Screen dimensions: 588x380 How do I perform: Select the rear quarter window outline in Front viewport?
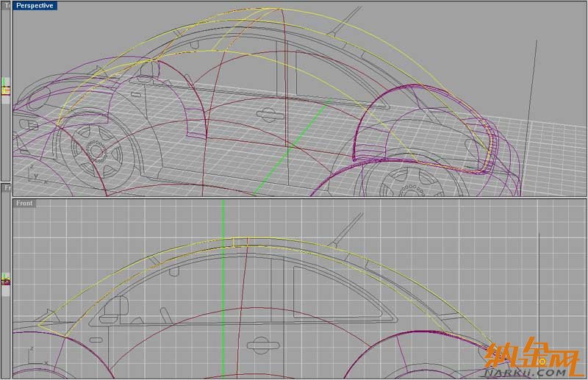pos(340,293)
